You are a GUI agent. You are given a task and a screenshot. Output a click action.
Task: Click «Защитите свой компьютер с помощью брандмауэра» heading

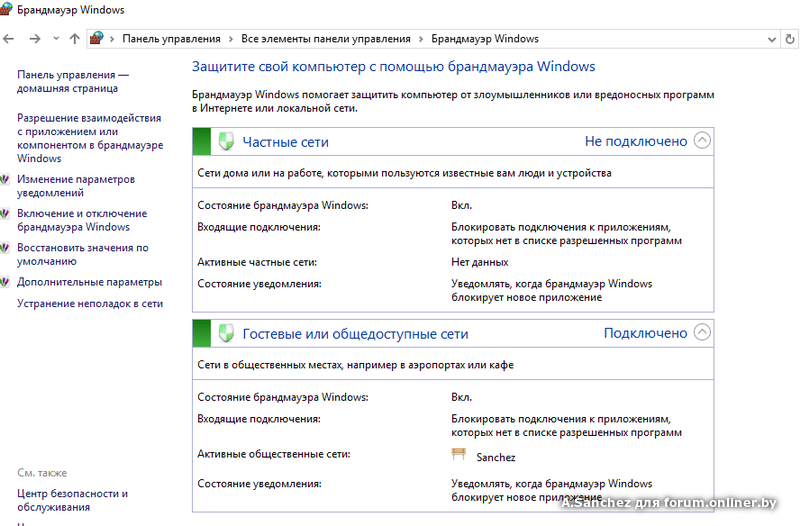(393, 66)
